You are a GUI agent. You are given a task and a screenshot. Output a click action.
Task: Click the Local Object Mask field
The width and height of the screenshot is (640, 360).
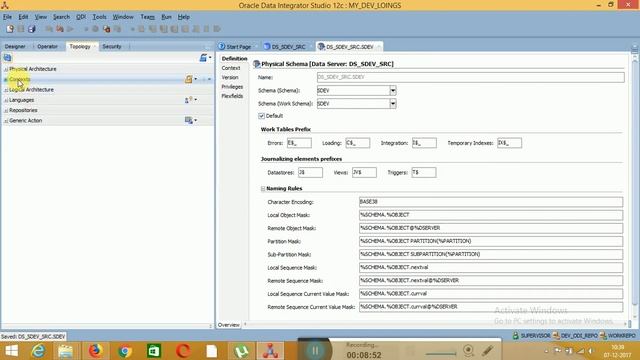[x=491, y=215]
